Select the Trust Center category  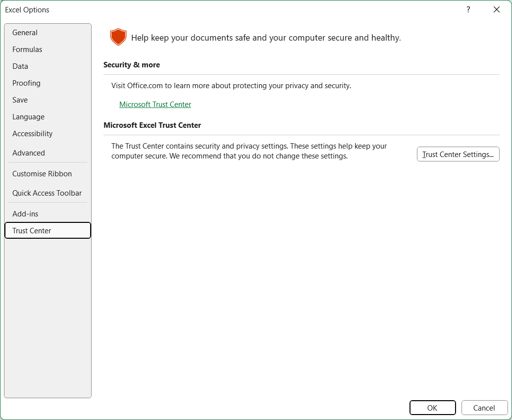pyautogui.click(x=32, y=231)
